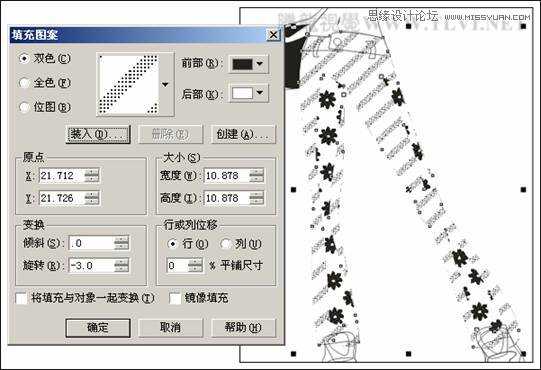Enable 将填充与对象一起变换 checkbox

pos(21,298)
